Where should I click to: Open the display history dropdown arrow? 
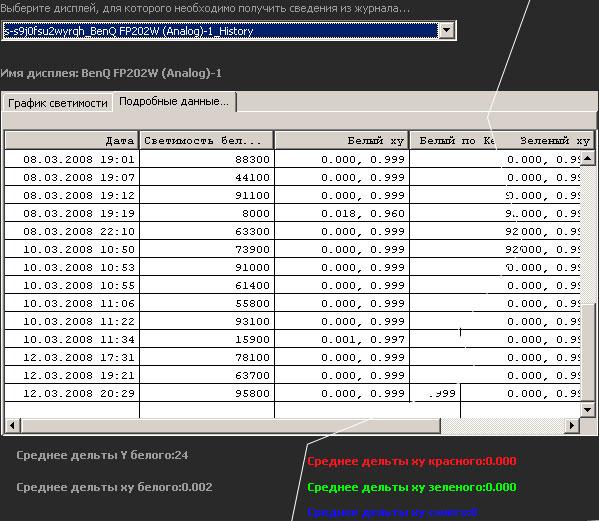(447, 30)
